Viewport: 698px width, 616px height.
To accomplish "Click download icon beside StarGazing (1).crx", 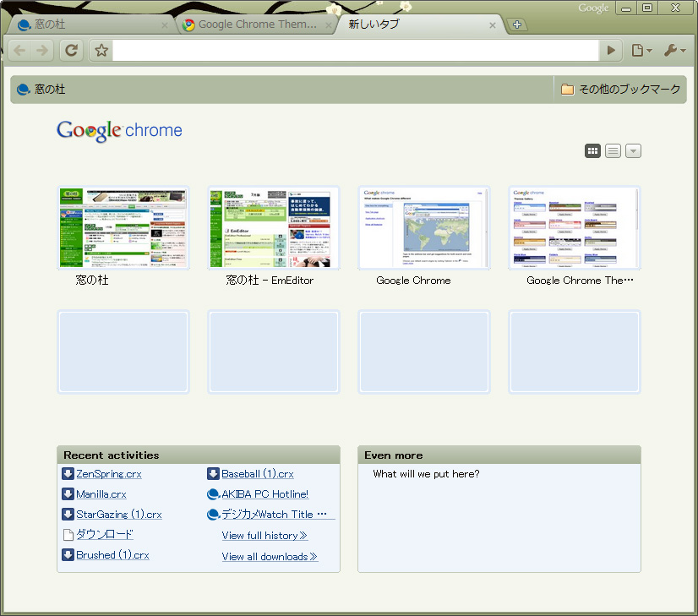I will coord(68,514).
